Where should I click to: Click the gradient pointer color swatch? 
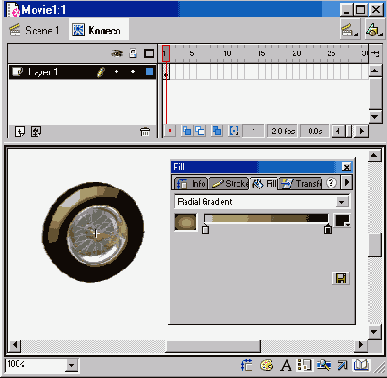(x=342, y=221)
